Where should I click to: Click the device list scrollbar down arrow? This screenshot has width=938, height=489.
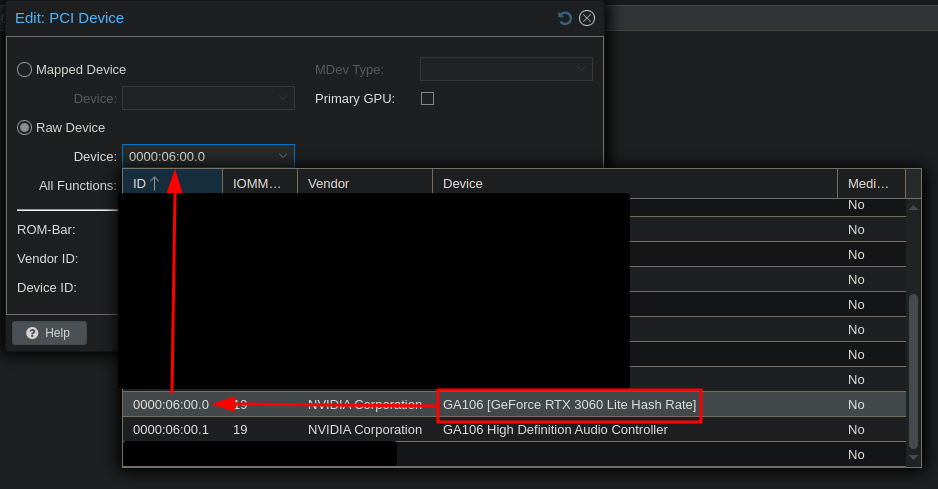[x=913, y=457]
